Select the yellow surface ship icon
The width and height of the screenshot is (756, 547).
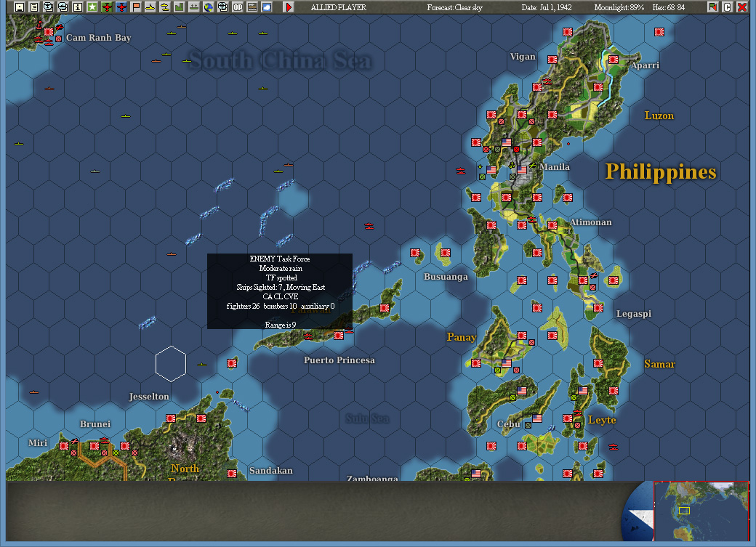[150, 7]
